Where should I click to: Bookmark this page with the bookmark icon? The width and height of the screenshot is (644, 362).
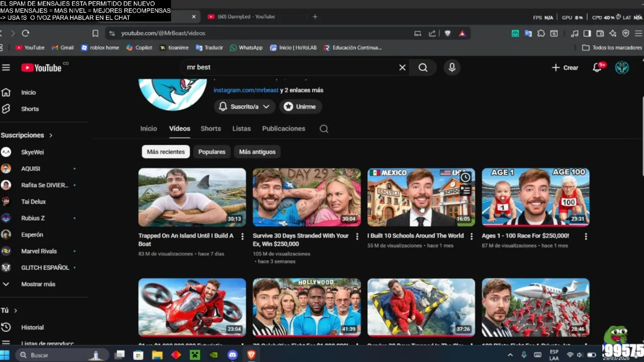(x=95, y=33)
